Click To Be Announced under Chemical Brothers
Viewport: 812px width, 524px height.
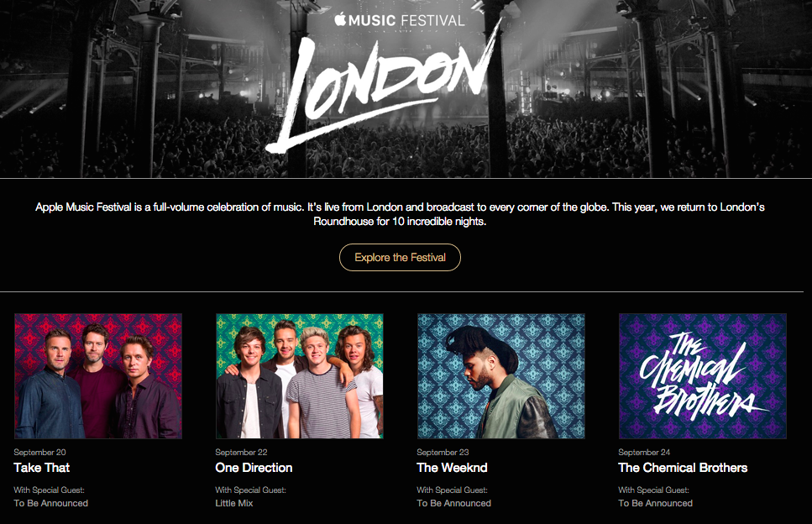click(x=656, y=503)
